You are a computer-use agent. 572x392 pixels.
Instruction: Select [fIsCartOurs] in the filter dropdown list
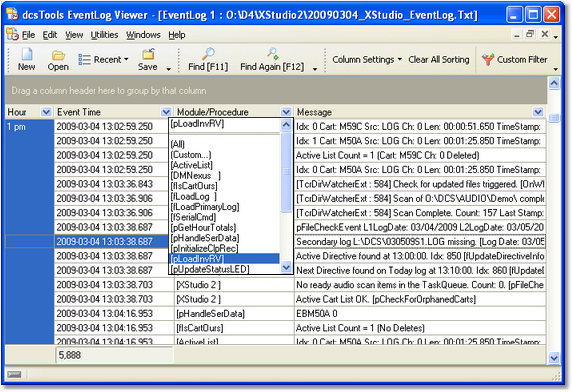pos(224,186)
